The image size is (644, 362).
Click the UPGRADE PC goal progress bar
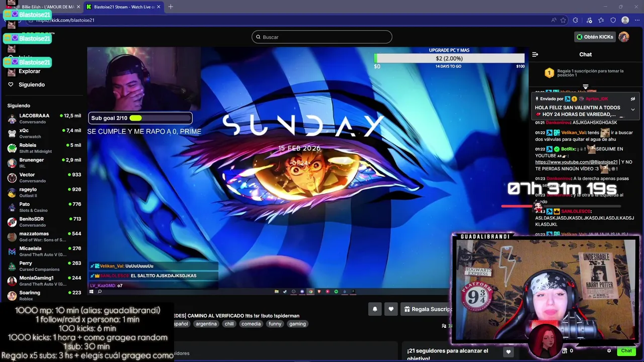point(449,58)
